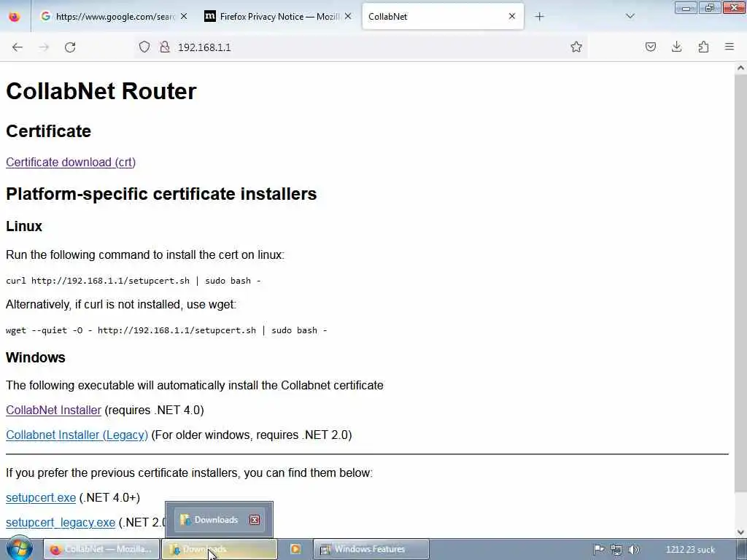Open the Extensions puzzle icon
Screen dimensions: 747x560
point(703,47)
